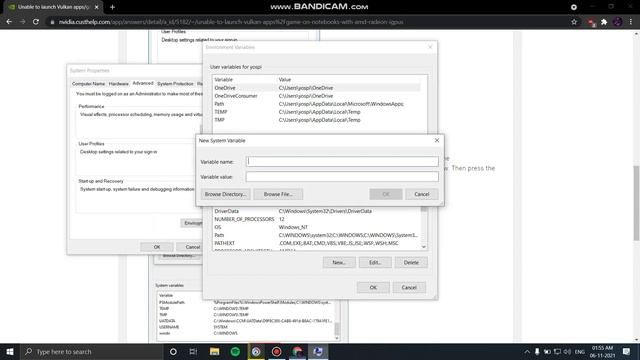Open File Explorer from the taskbar
The width and height of the screenshot is (640, 360).
point(214,351)
